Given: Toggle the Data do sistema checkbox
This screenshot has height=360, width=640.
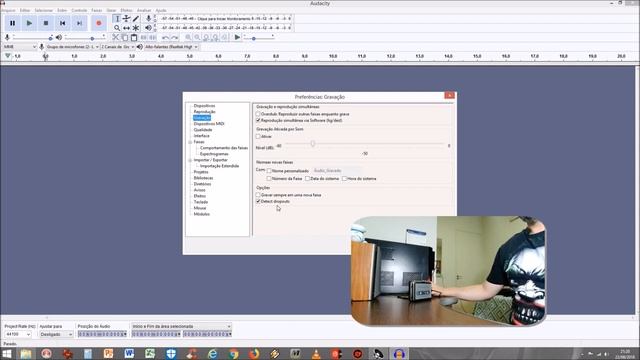Looking at the screenshot, I should pyautogui.click(x=308, y=179).
